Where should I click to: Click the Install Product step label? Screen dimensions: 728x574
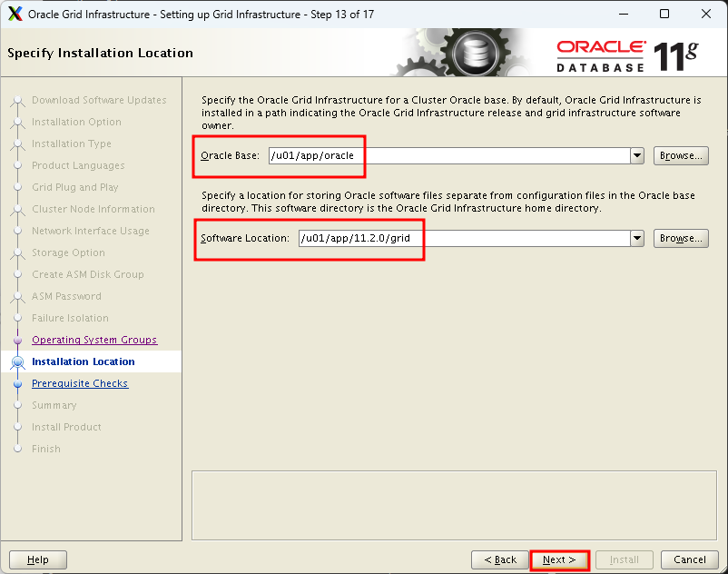(66, 427)
